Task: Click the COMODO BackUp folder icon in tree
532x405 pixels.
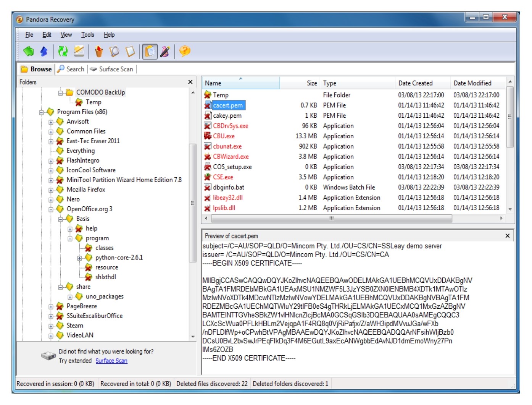Action: tap(69, 92)
